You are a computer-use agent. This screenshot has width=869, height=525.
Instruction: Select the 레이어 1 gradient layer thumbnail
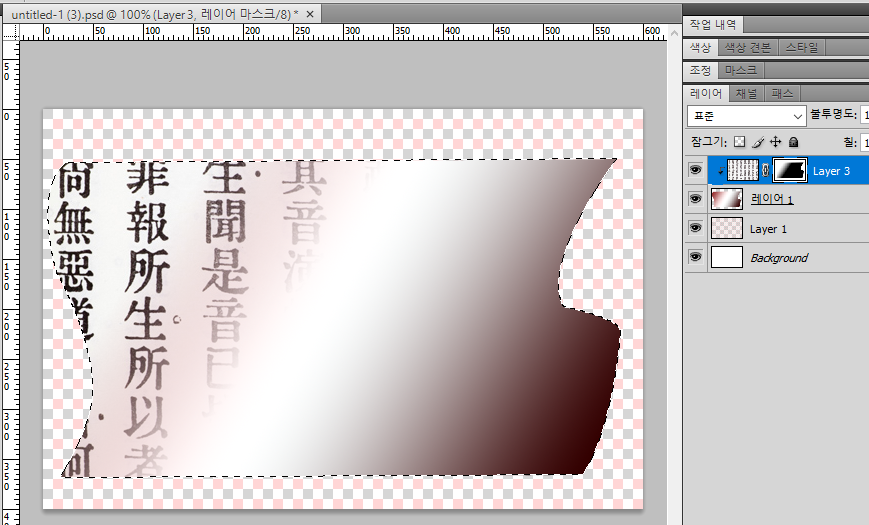point(726,200)
